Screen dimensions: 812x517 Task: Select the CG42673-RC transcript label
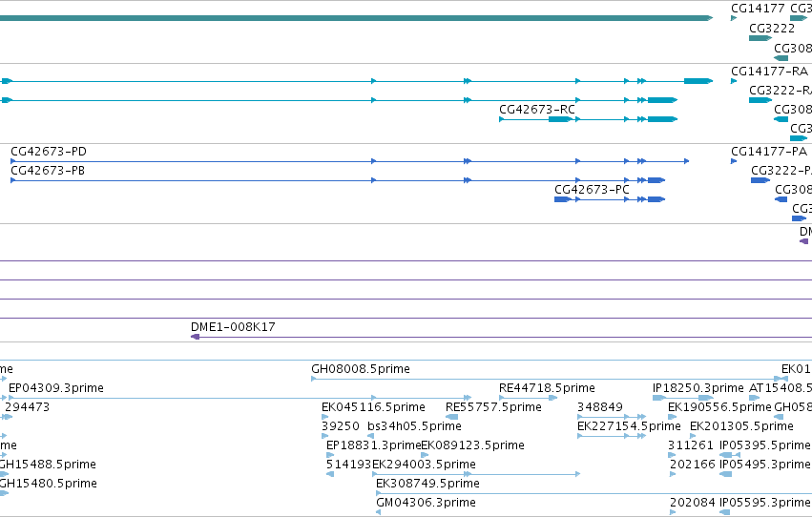coord(537,110)
